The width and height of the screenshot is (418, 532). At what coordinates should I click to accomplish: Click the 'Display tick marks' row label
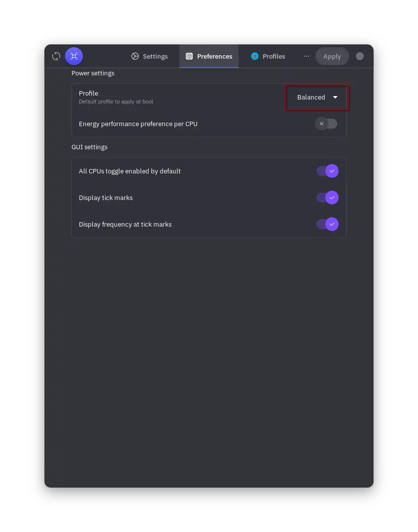coord(105,198)
